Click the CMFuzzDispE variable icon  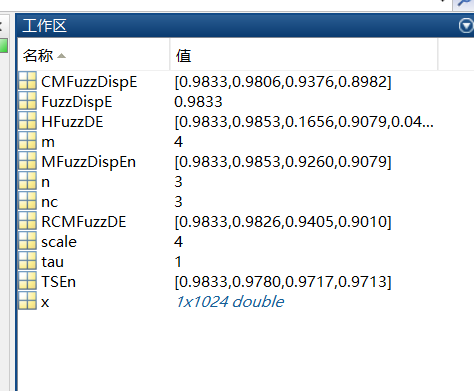point(27,81)
